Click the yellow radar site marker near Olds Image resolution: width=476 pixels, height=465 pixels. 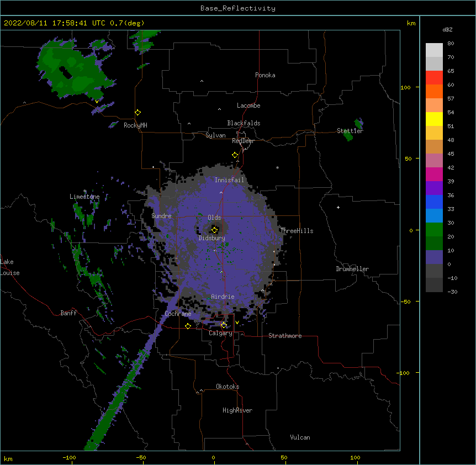tap(214, 230)
